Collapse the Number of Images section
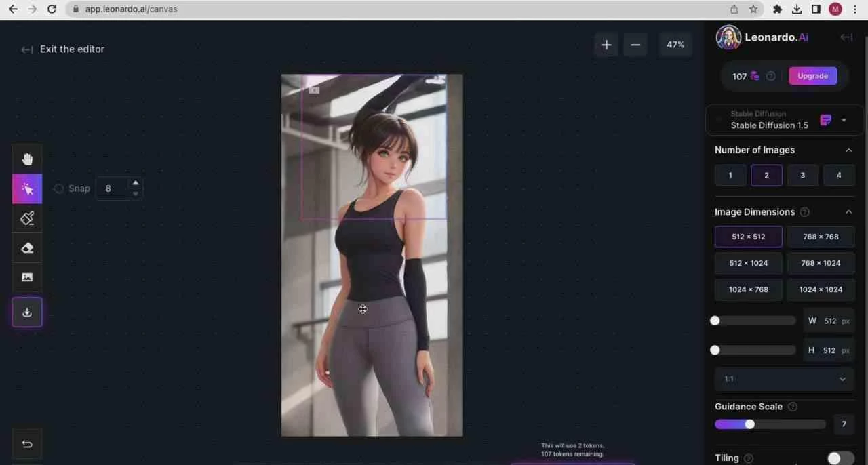868x465 pixels. point(848,150)
